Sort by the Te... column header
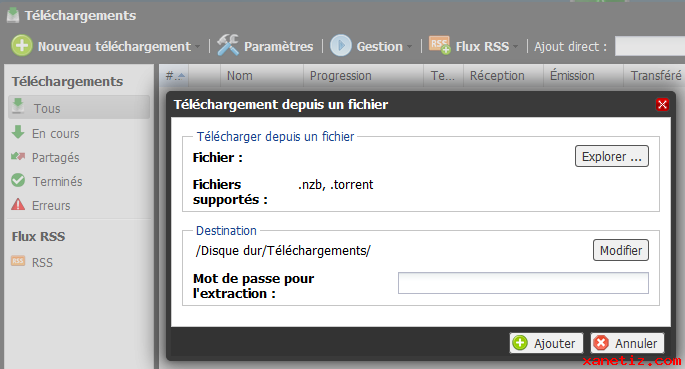The image size is (685, 369). click(443, 76)
